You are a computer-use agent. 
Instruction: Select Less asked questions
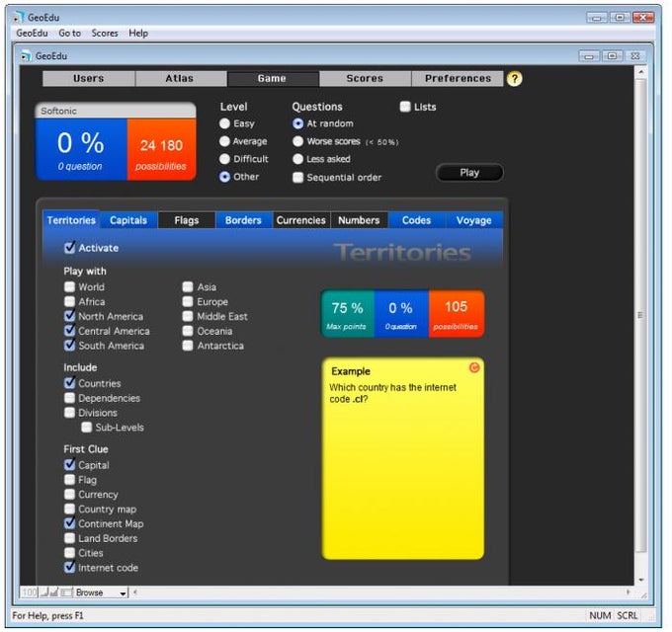[x=297, y=159]
